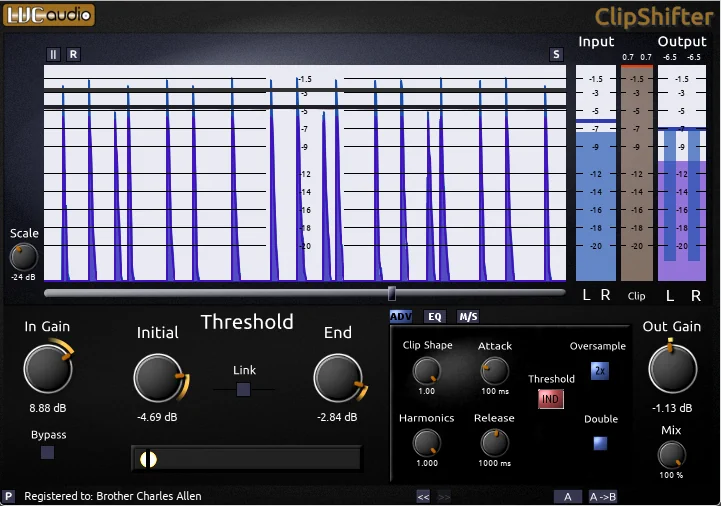Click the previous preset << arrow button
Viewport: 721px width, 506px height.
coord(423,497)
